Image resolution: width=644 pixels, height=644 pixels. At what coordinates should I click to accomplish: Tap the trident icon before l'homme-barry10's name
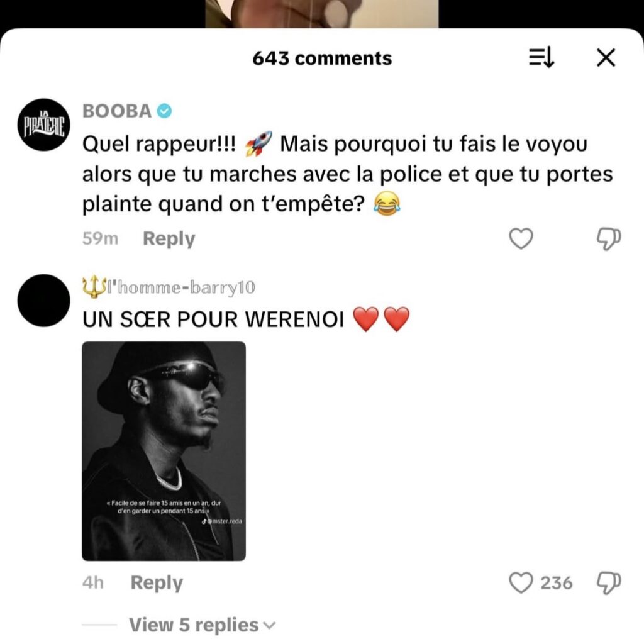[x=94, y=287]
